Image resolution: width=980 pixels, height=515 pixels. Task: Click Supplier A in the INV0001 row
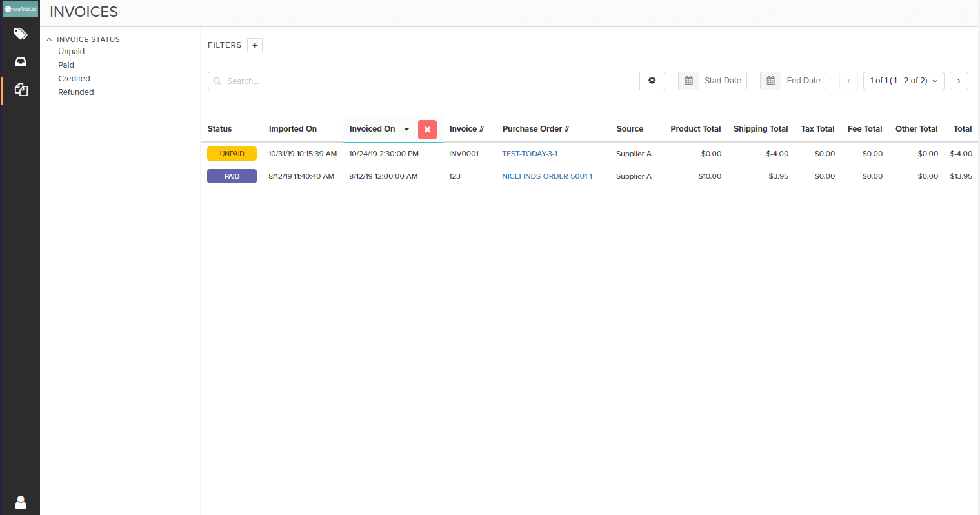(x=634, y=154)
